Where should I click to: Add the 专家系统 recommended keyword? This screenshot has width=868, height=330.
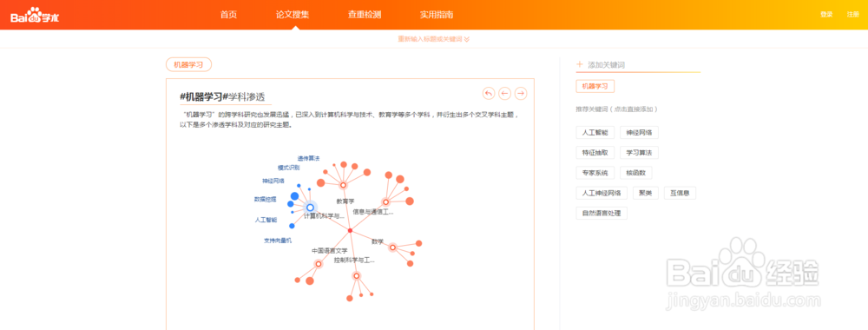[x=595, y=173]
